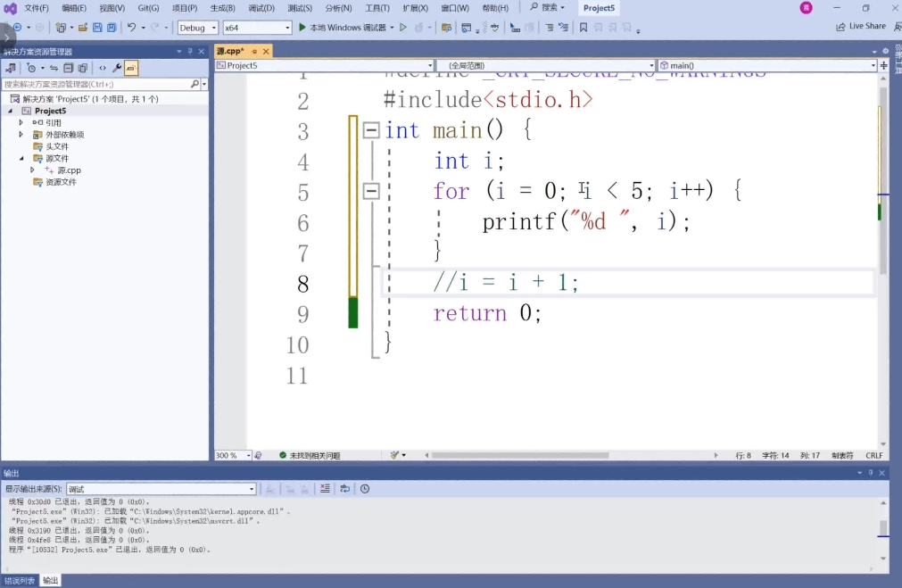Screen dimensions: 902x588
Task: Click the 搜索 button in the title bar
Action: [547, 7]
